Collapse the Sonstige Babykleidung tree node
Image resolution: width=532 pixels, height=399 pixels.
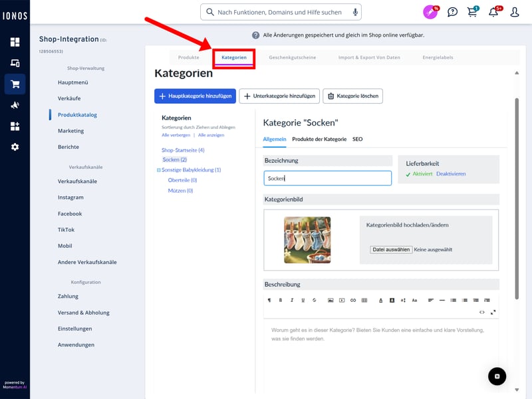(x=158, y=170)
